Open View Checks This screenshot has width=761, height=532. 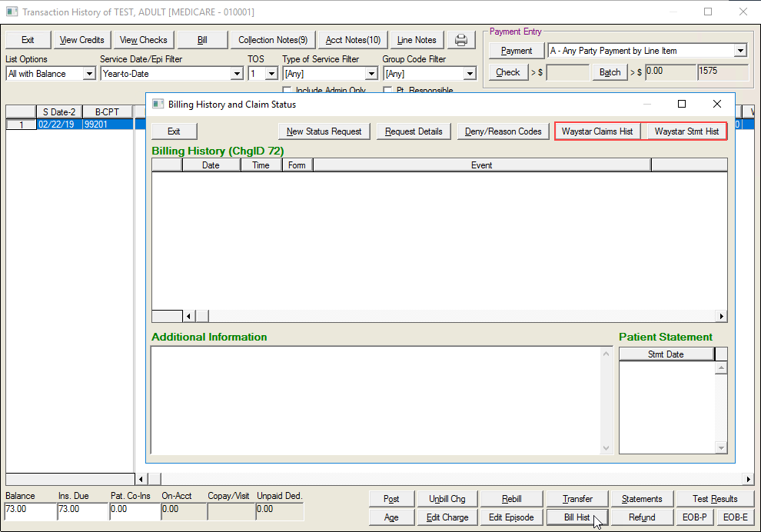tap(144, 40)
